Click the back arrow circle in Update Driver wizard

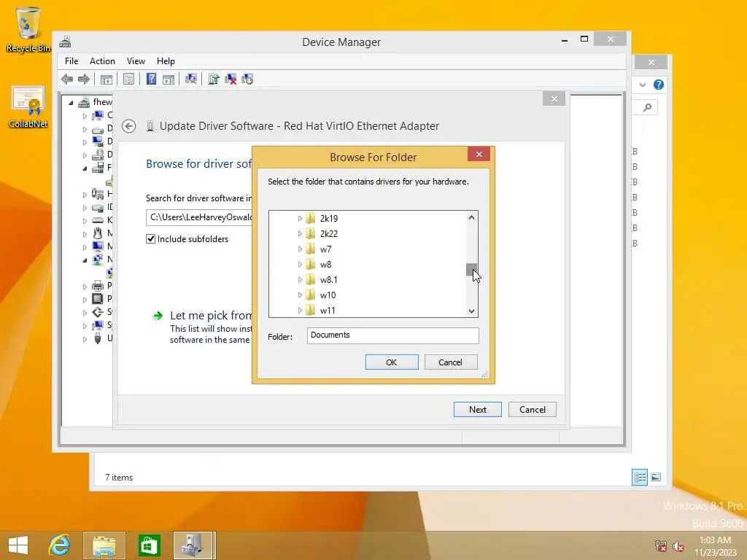[128, 126]
